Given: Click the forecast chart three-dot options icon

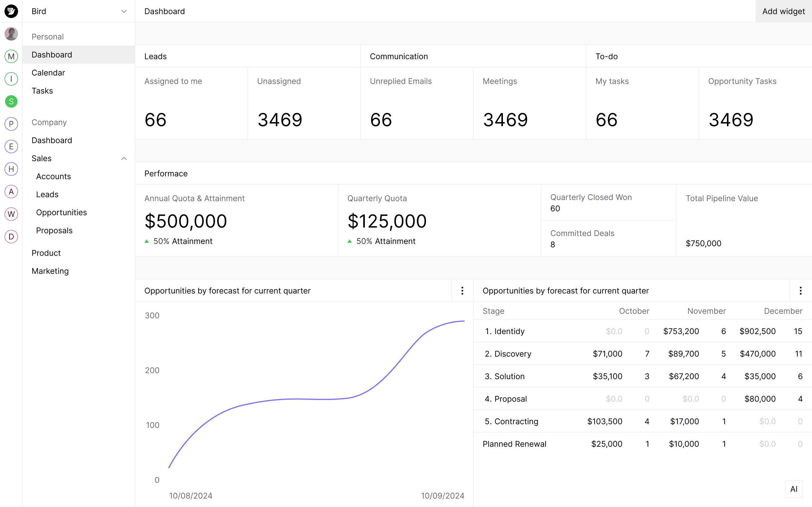Looking at the screenshot, I should [462, 291].
